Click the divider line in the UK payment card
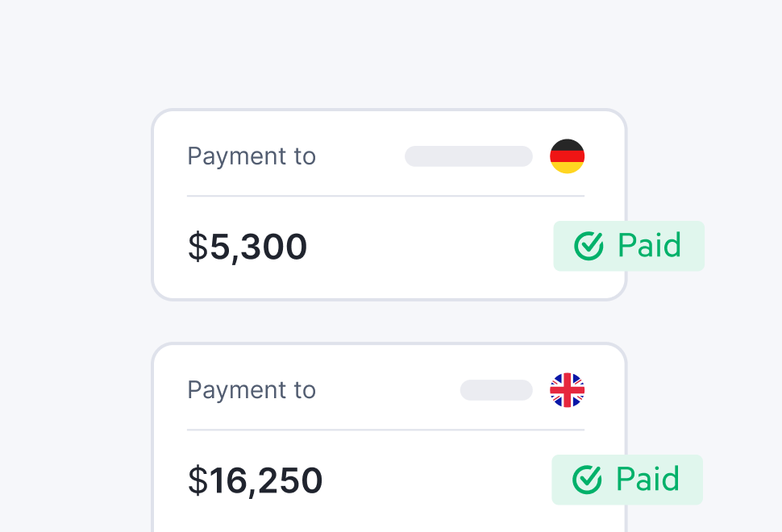 coord(385,430)
